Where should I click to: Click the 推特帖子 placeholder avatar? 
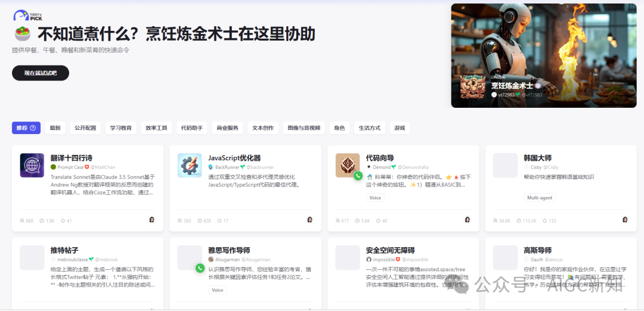coord(32,257)
